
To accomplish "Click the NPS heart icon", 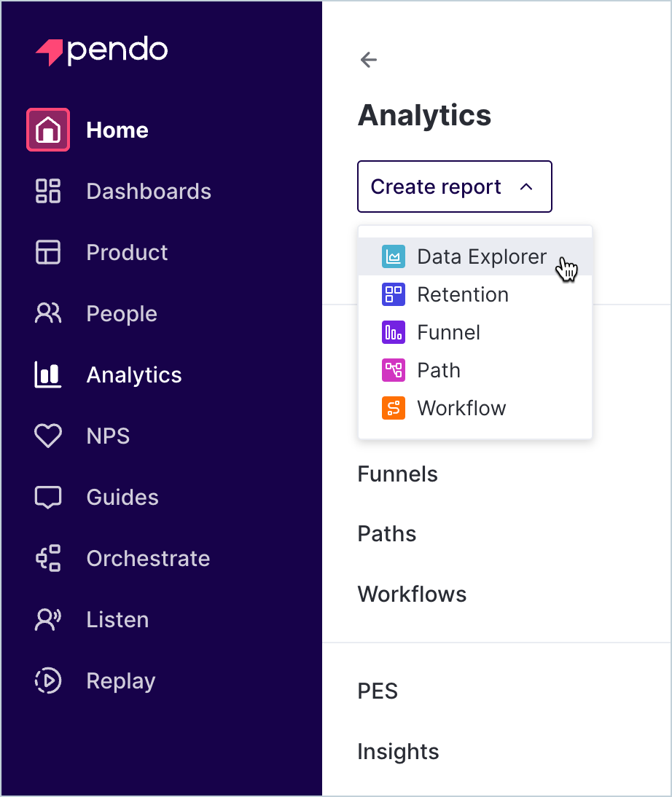I will 48,436.
